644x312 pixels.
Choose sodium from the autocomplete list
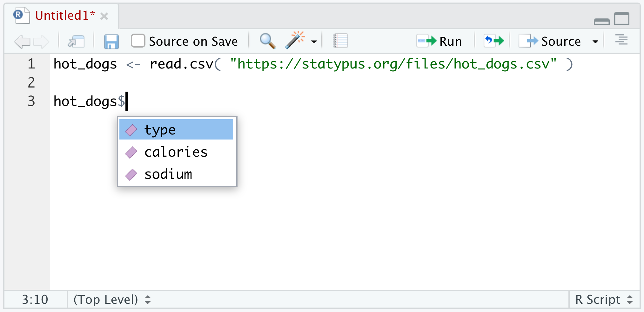pyautogui.click(x=168, y=174)
